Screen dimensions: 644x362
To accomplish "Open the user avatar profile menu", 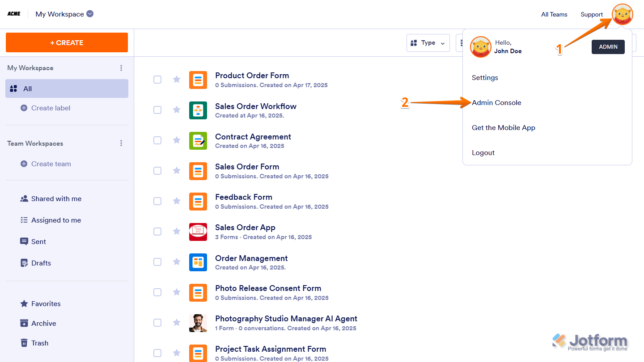I will coord(623,14).
